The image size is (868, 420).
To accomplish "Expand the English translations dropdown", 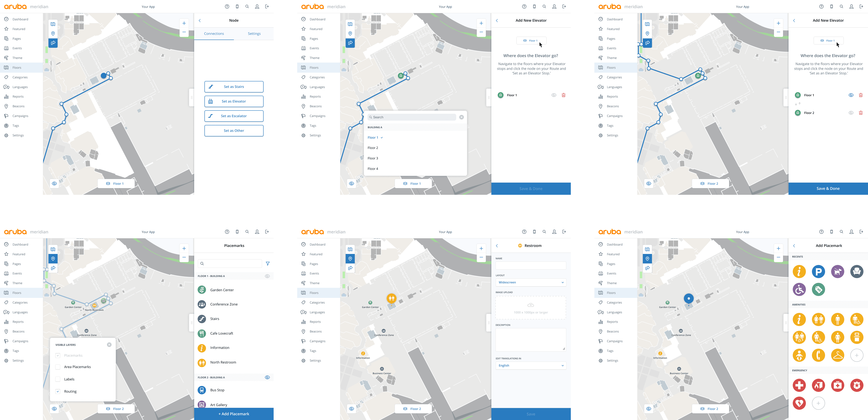I will tap(530, 366).
